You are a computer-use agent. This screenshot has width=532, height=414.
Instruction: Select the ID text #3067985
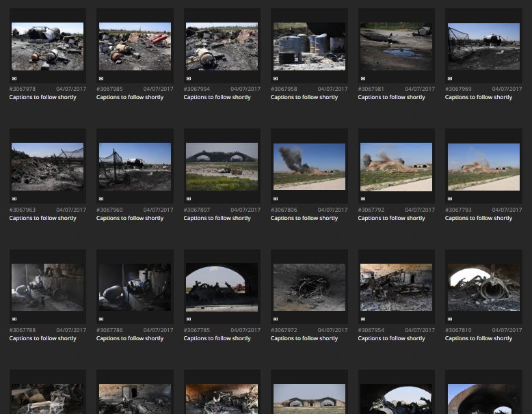click(109, 89)
